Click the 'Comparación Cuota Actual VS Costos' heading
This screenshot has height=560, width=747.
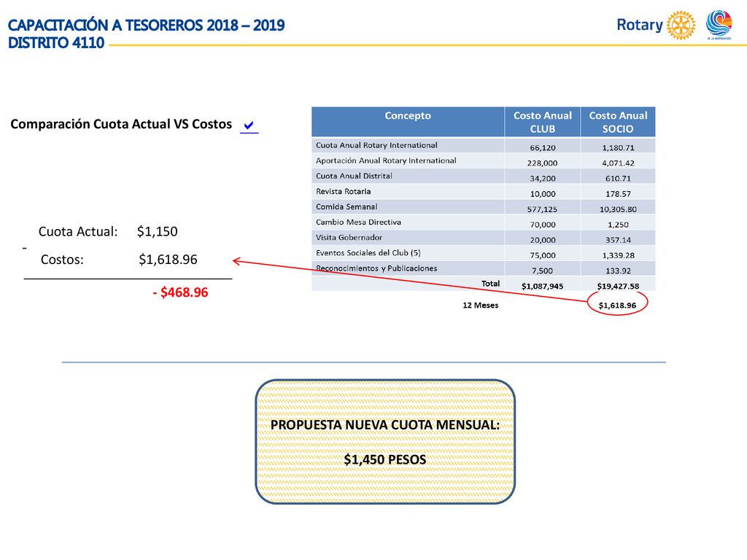[121, 124]
